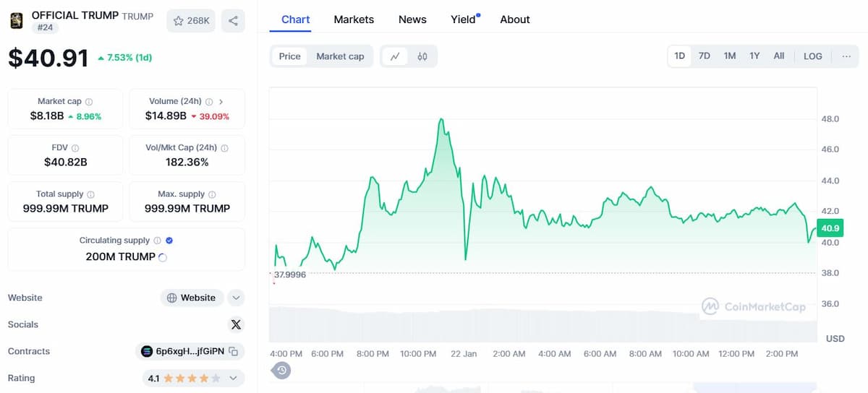Open the FDV info icon
Image resolution: width=868 pixels, height=393 pixels.
click(x=75, y=148)
